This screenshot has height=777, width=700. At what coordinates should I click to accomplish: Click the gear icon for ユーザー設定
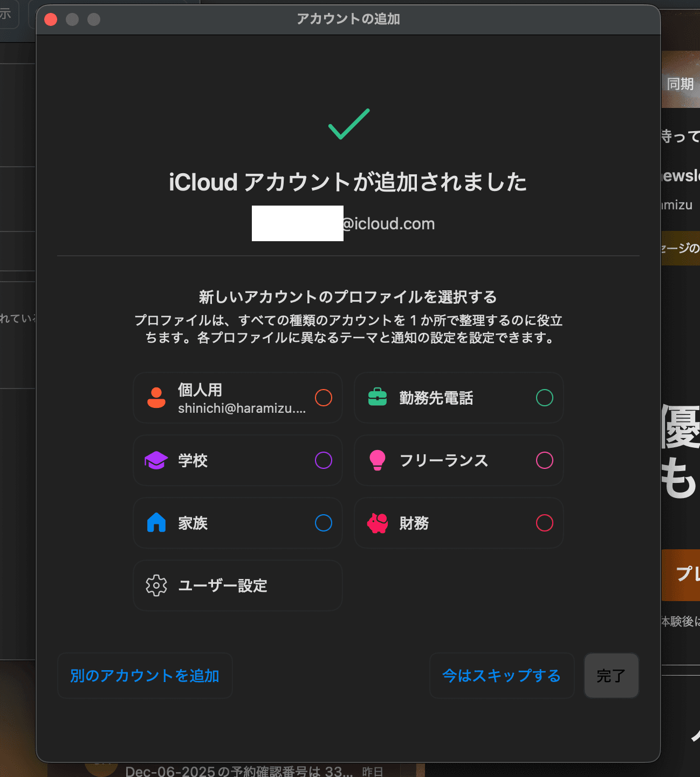coord(156,585)
